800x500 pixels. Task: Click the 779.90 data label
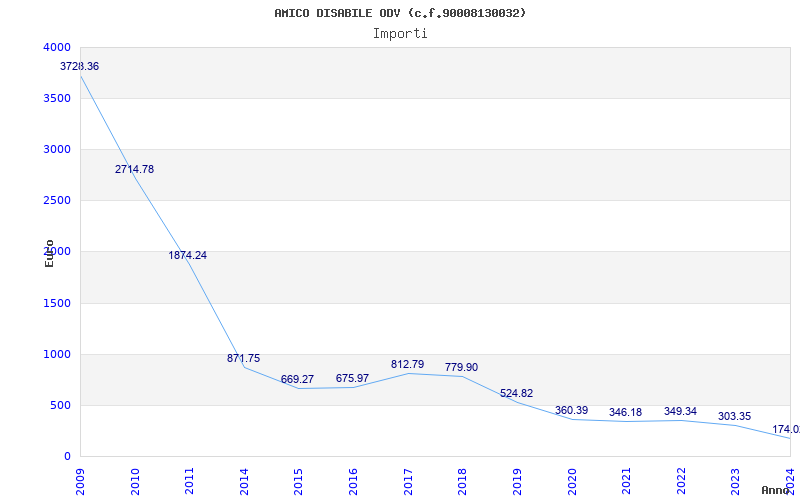click(x=461, y=367)
